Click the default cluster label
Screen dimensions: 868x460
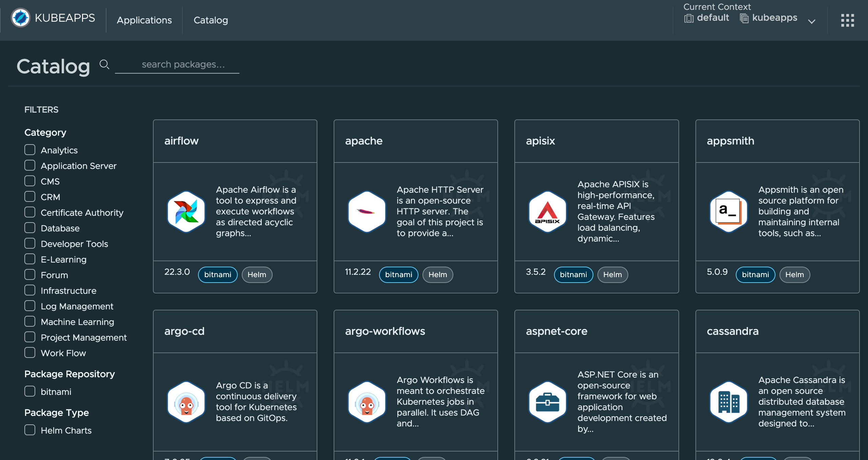(x=713, y=18)
